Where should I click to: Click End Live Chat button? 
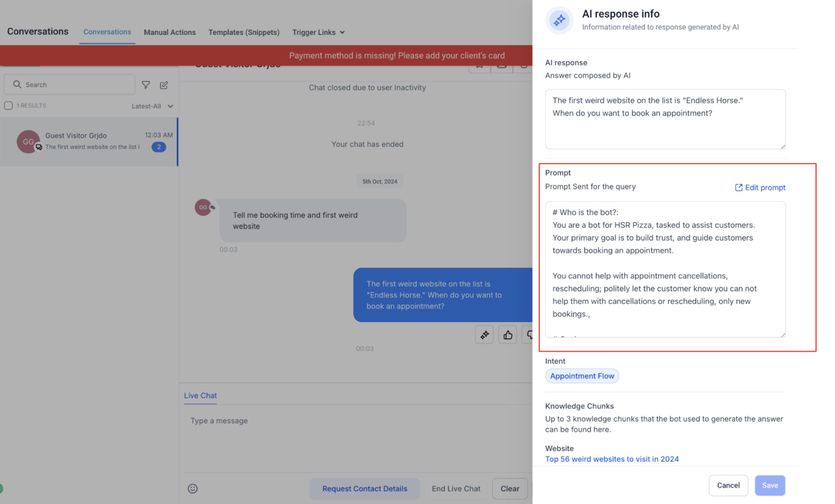point(456,488)
